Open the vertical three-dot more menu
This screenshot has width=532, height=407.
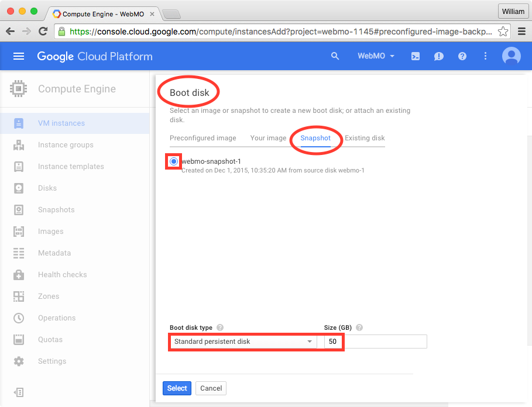click(486, 56)
